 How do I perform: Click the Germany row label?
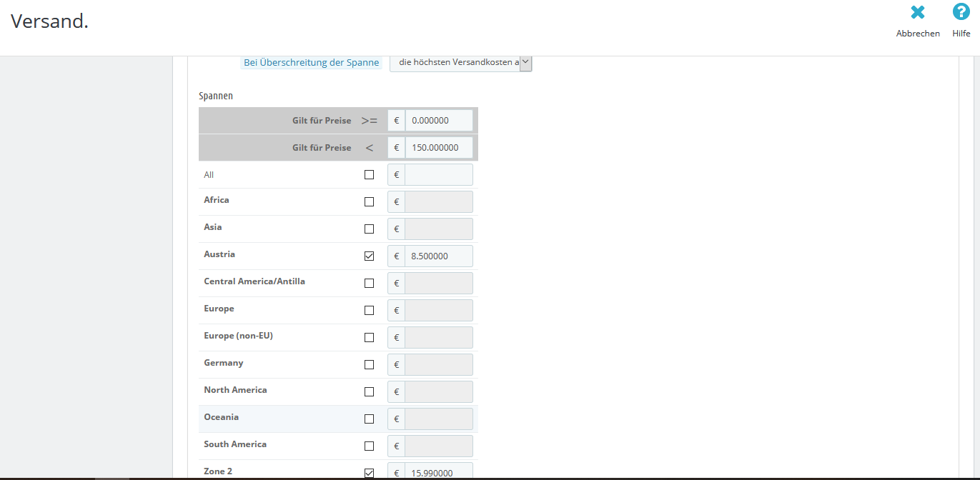224,363
